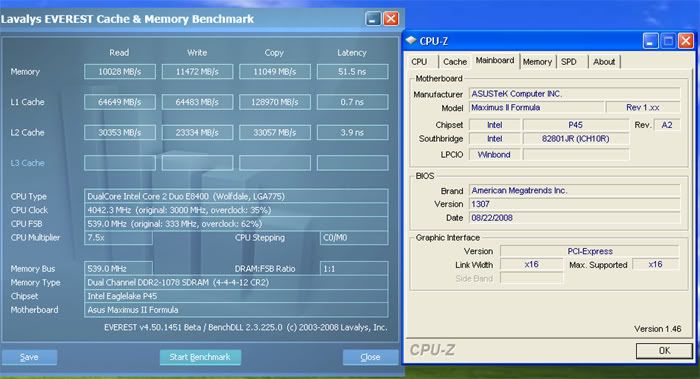The image size is (700, 379).
Task: Select the BIOS Version 1307 field
Action: (575, 204)
